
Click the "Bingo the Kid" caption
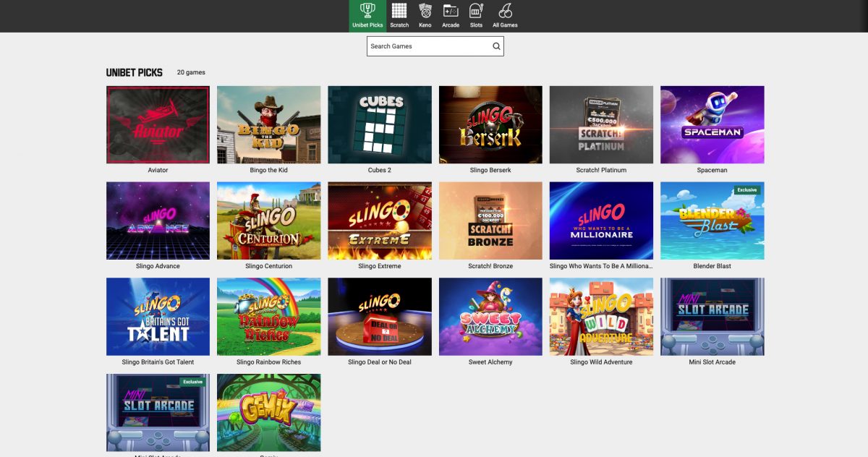(x=268, y=170)
